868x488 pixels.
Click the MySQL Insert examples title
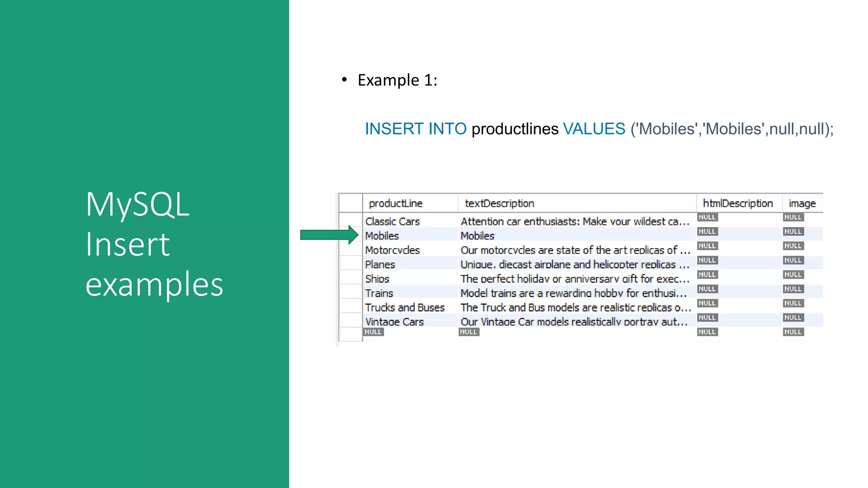tap(154, 244)
